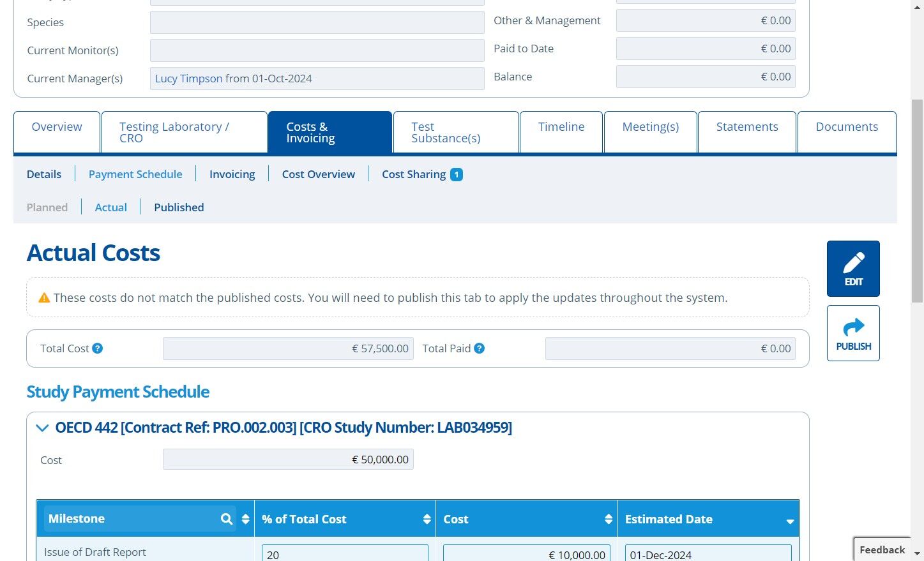Click the Balance amount field
The height and width of the screenshot is (561, 924).
pyautogui.click(x=706, y=77)
